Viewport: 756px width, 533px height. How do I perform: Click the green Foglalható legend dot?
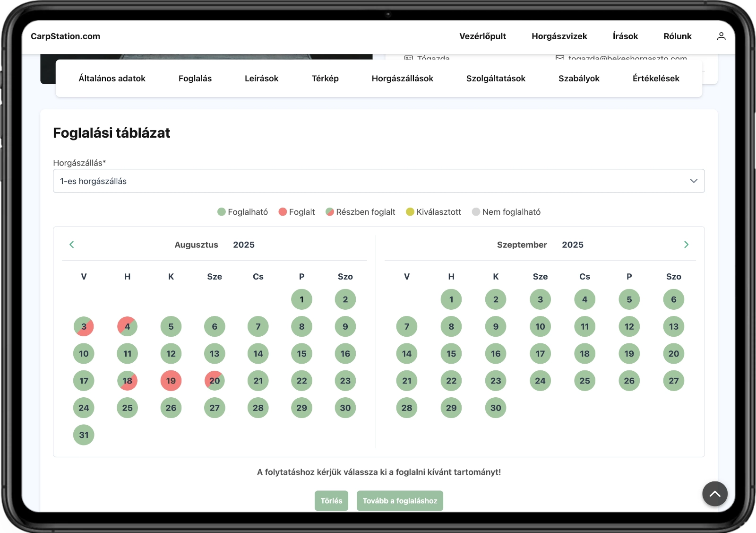(x=221, y=212)
